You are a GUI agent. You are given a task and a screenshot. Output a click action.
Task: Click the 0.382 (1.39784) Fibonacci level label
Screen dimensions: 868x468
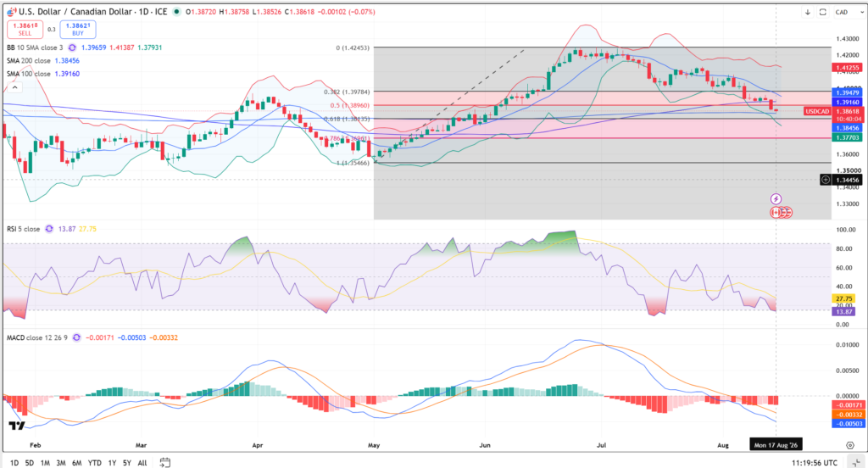[x=347, y=92]
